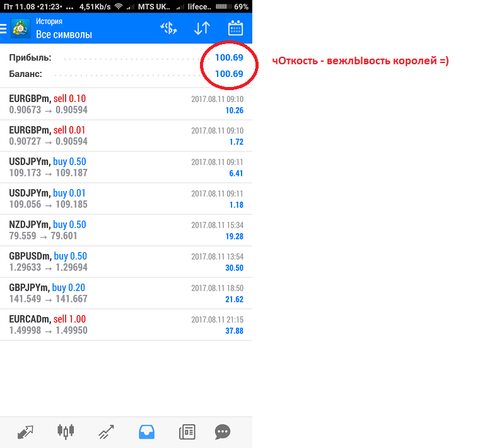This screenshot has height=448, width=480.
Task: Switch to the candlestick Chart tab
Action: point(66,432)
